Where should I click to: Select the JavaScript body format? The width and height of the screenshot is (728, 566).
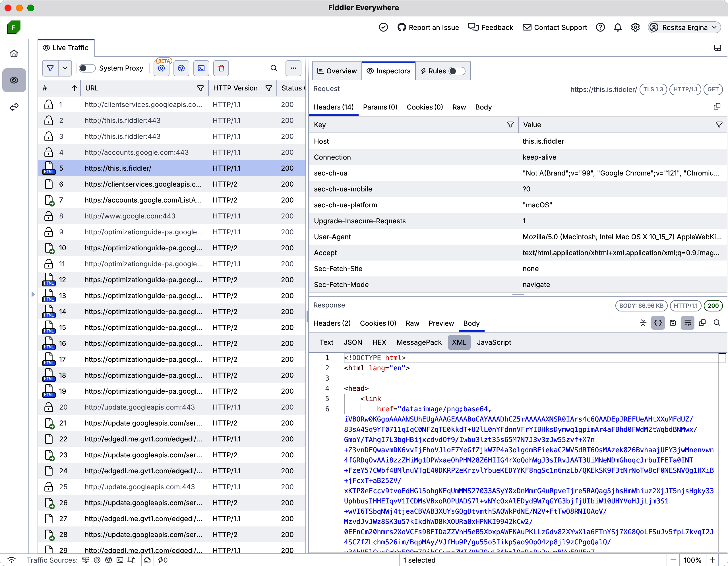point(494,343)
